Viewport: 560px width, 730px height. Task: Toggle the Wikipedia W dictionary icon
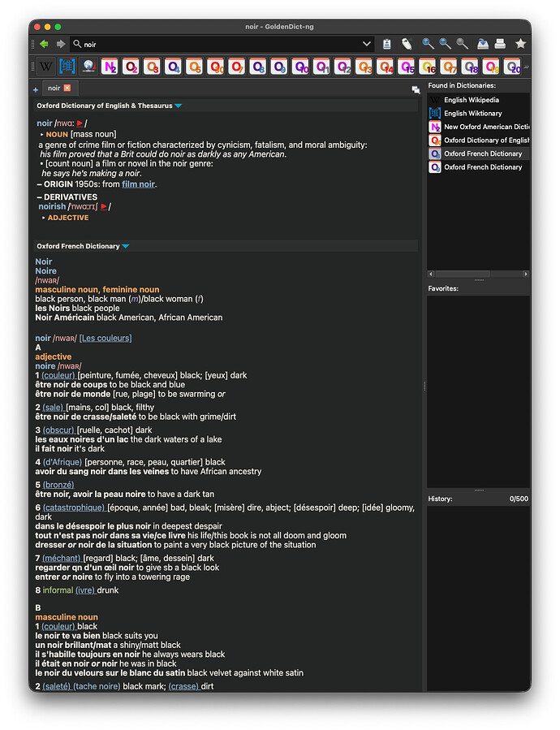[45, 67]
